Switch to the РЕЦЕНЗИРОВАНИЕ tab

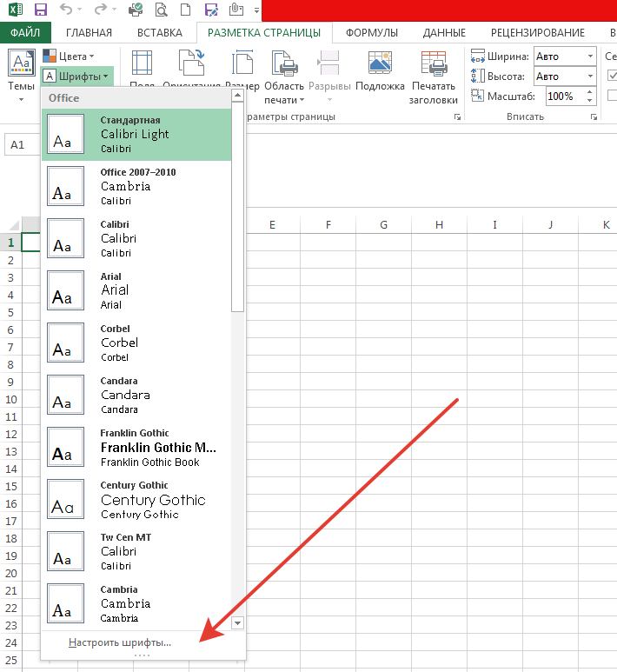click(538, 32)
